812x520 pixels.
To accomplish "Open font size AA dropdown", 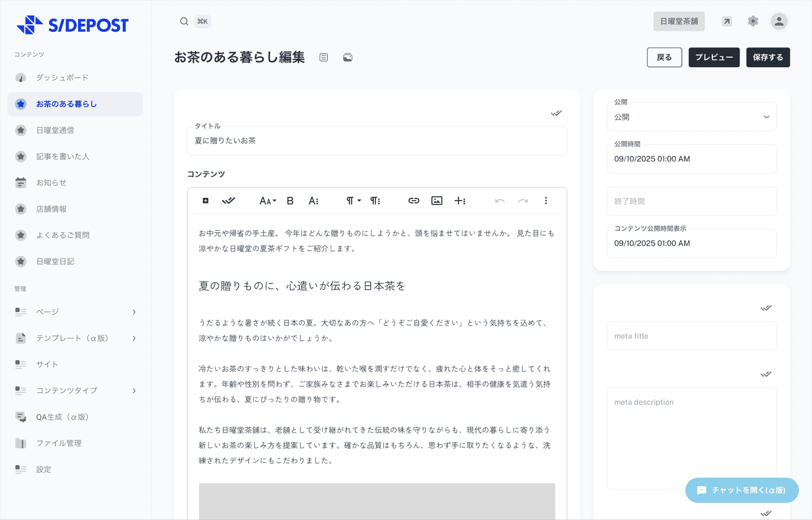I will click(268, 201).
